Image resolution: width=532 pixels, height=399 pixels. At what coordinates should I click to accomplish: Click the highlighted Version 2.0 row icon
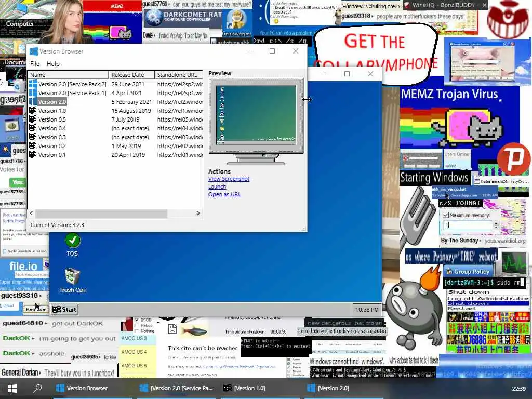[x=33, y=102]
